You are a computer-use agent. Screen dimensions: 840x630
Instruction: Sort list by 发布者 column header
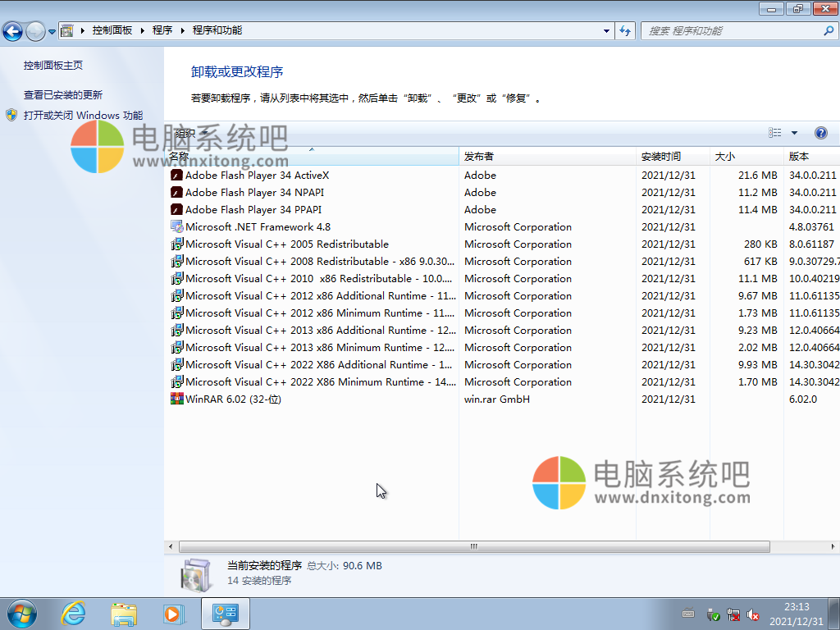[479, 157]
